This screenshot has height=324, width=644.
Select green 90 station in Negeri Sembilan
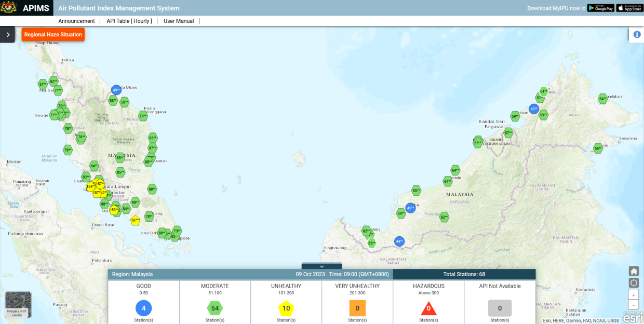[x=135, y=203]
